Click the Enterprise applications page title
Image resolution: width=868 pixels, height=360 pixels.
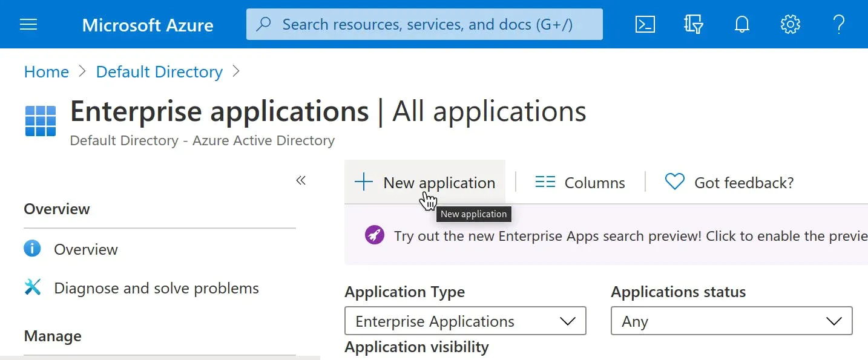[220, 111]
